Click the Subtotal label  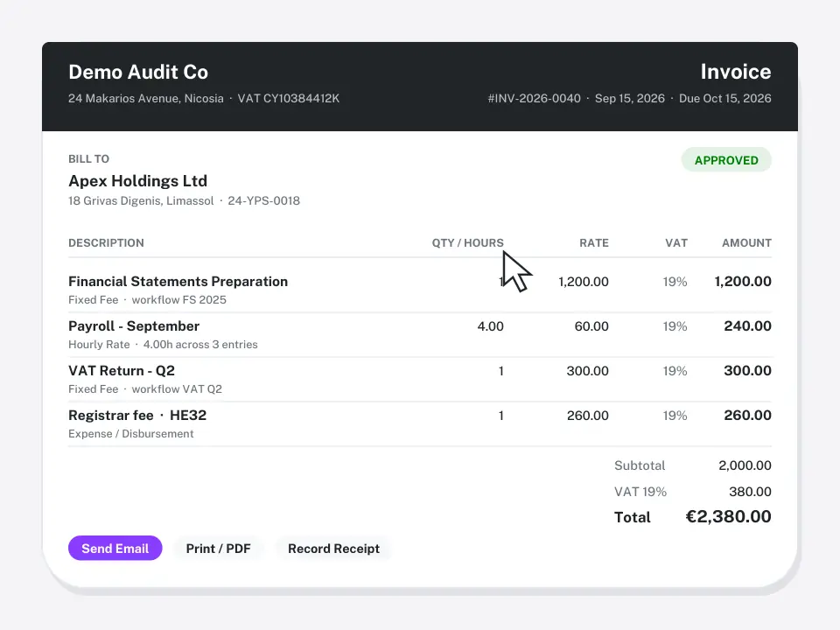[640, 465]
